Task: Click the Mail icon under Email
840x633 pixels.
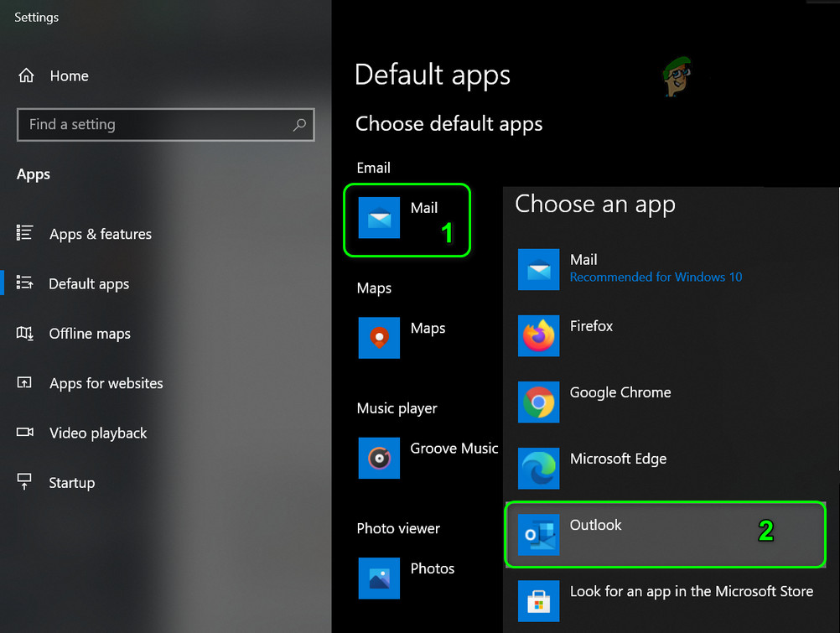Action: coord(379,218)
